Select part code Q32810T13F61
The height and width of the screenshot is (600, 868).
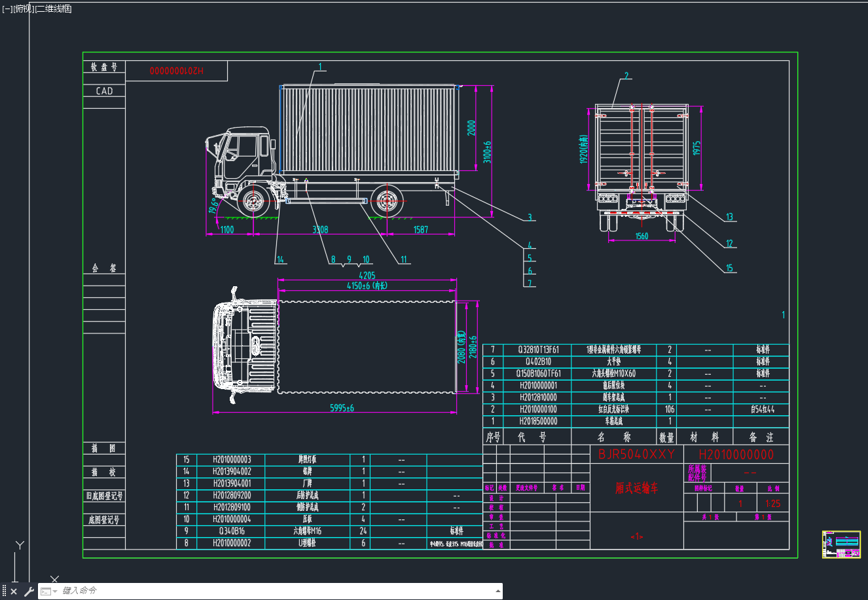539,350
